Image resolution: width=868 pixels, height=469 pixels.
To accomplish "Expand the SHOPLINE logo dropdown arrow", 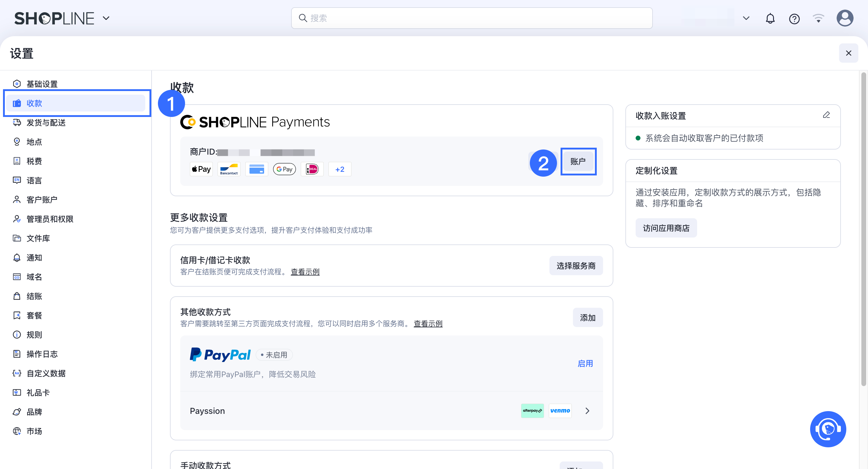I will [106, 18].
